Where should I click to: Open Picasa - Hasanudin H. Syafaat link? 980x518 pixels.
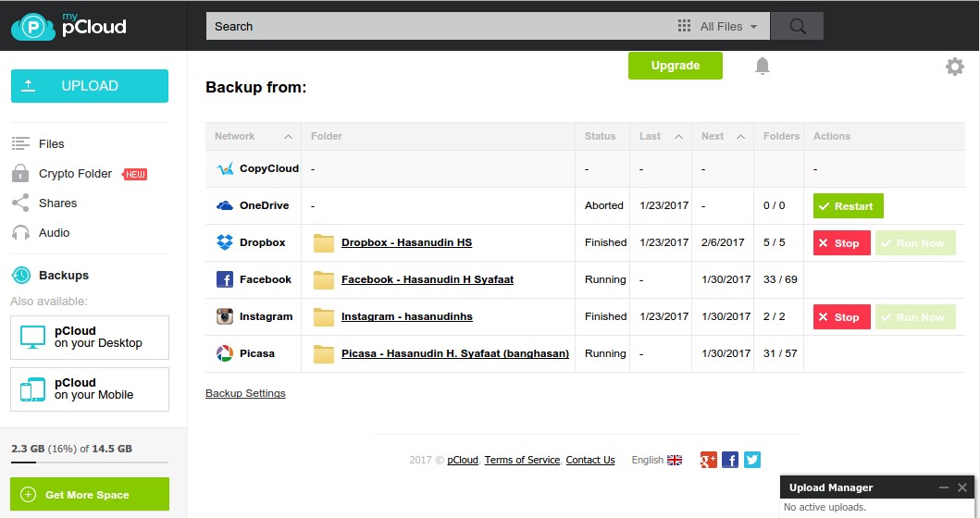[455, 353]
